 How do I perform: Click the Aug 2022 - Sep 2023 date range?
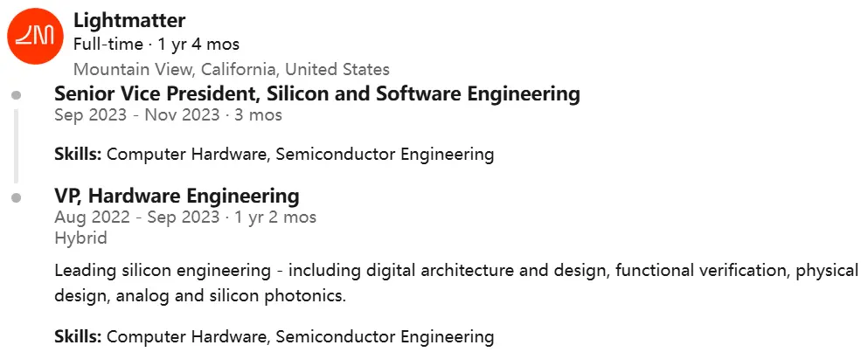pyautogui.click(x=185, y=217)
